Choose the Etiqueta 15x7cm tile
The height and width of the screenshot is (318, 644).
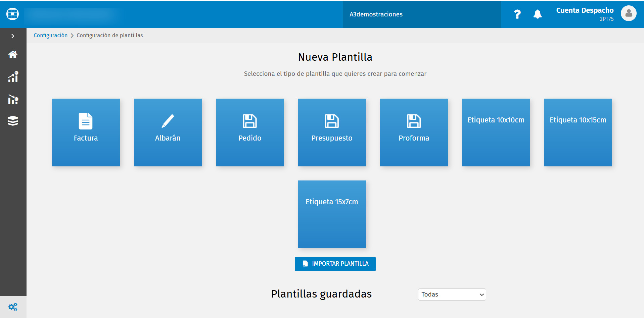point(332,214)
